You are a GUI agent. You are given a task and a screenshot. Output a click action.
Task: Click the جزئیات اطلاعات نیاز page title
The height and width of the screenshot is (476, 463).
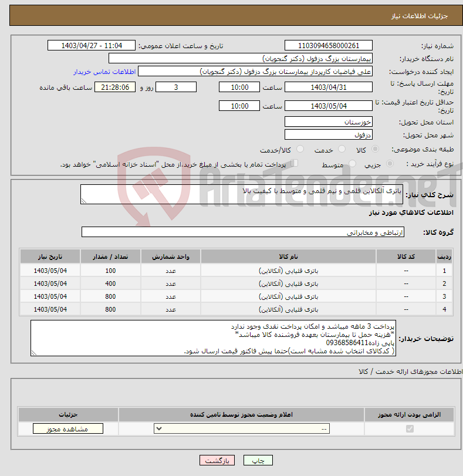(419, 16)
